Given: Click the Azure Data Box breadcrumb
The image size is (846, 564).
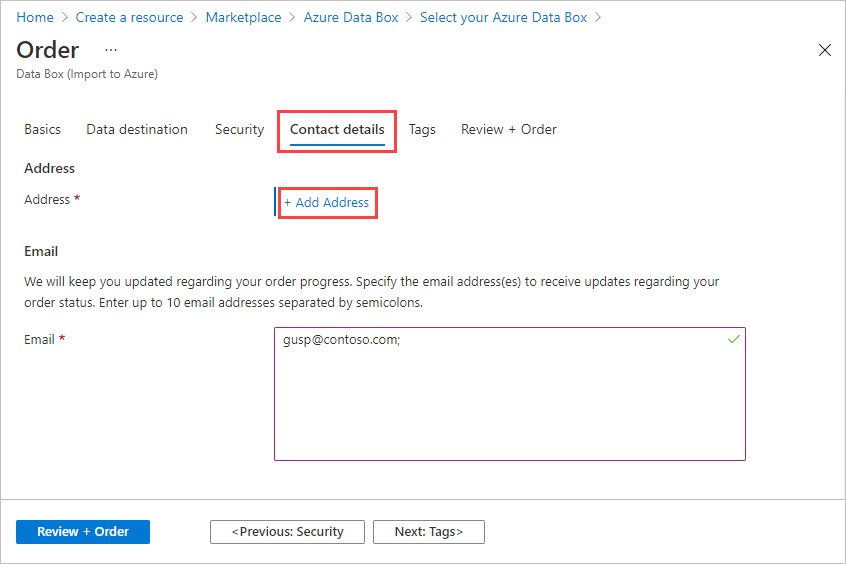Looking at the screenshot, I should click(350, 17).
